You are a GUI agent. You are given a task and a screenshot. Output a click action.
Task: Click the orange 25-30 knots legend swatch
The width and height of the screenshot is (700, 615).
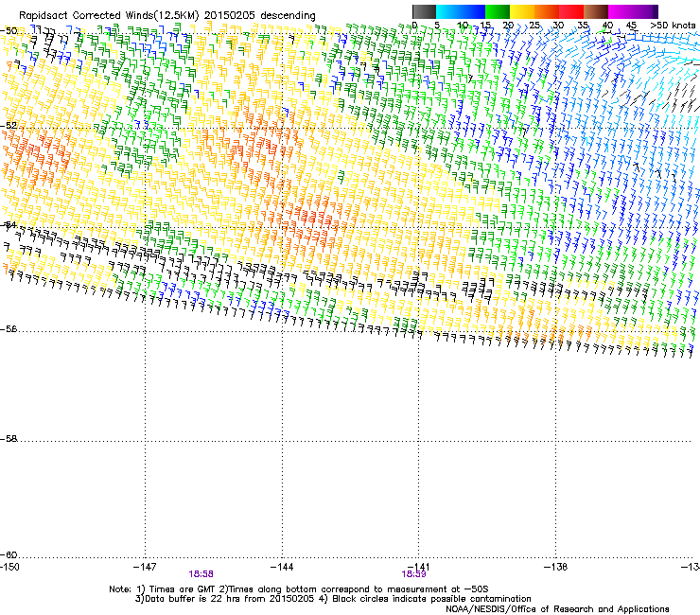click(547, 11)
